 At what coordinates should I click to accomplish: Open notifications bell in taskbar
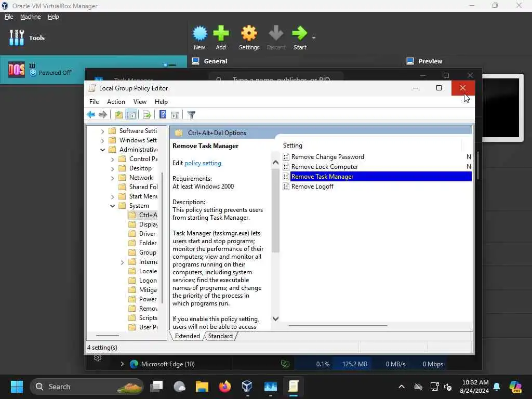pos(497,387)
